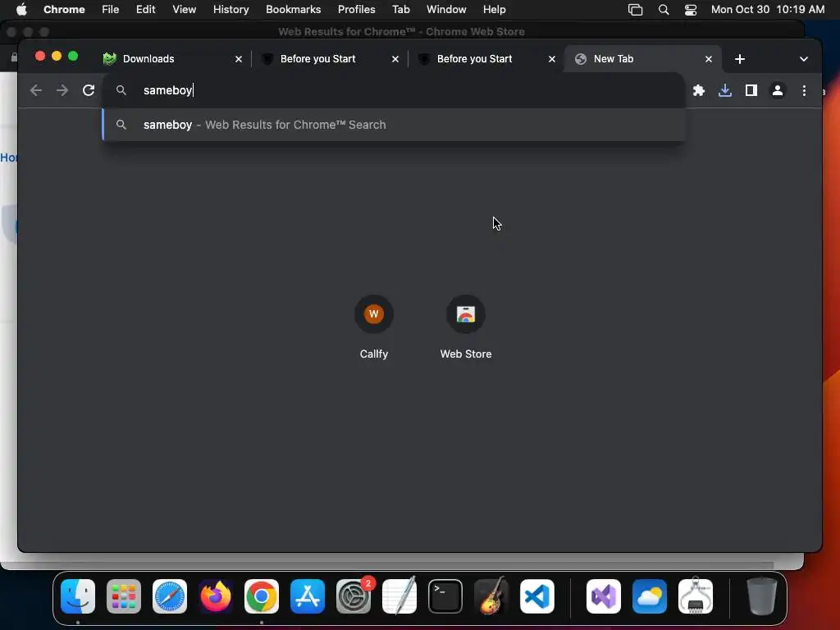The height and width of the screenshot is (630, 840).
Task: Switch to the first Before you Start tab
Action: [330, 59]
